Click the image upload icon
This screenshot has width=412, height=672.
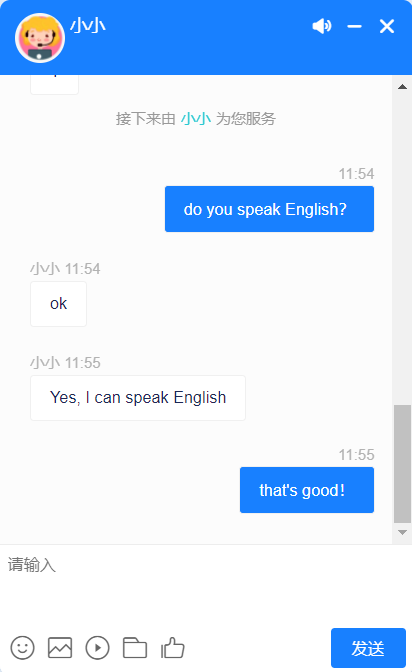[x=60, y=648]
